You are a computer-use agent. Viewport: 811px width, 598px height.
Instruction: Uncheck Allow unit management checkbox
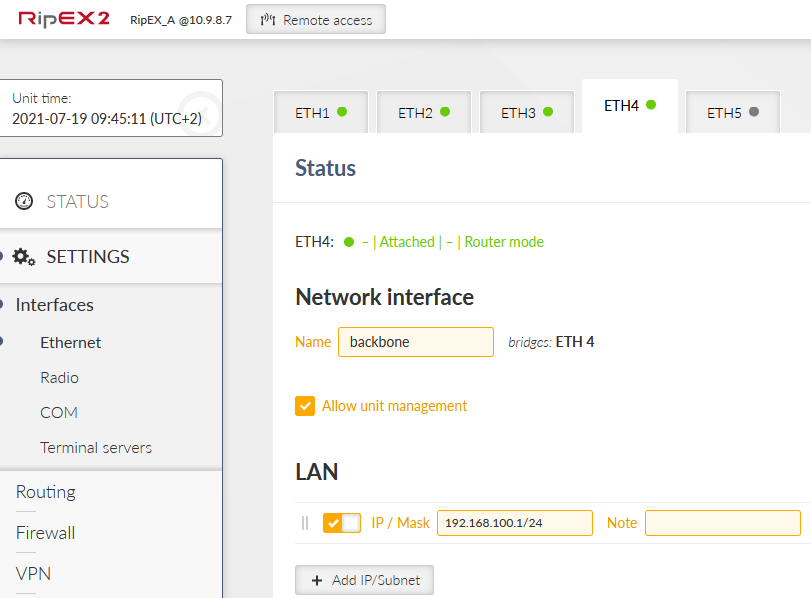pyautogui.click(x=305, y=406)
